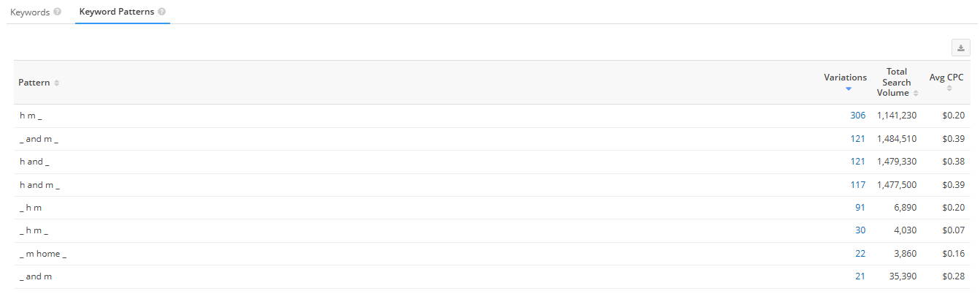Click help icon next to Keywords tab
The image size is (980, 294).
[58, 12]
